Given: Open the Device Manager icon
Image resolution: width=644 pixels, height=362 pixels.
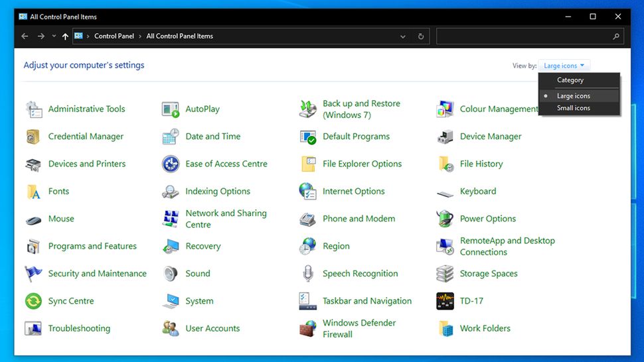Looking at the screenshot, I should [x=445, y=137].
